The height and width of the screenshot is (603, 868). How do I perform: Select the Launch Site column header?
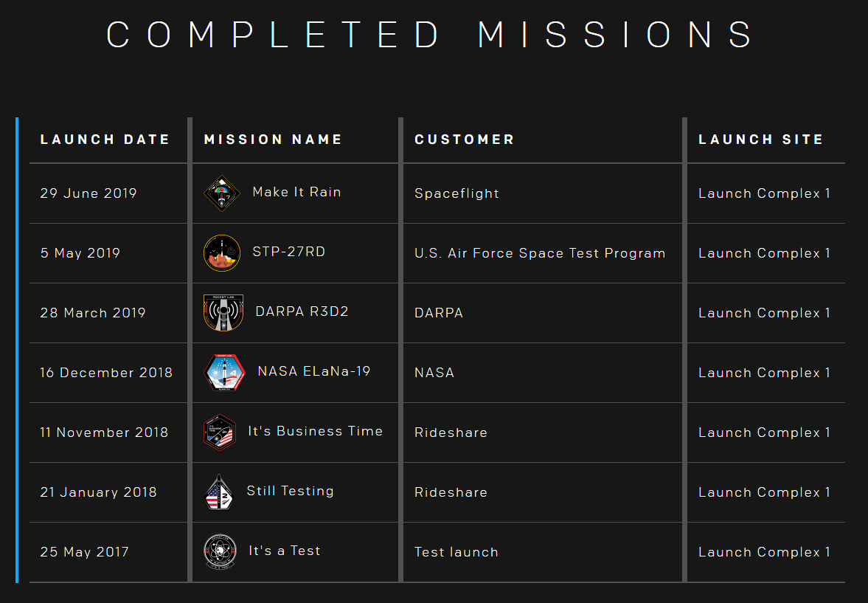click(760, 139)
